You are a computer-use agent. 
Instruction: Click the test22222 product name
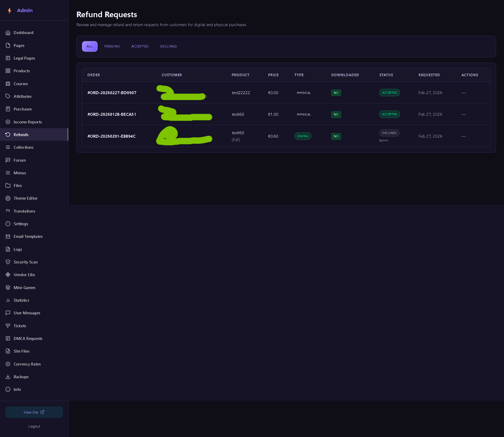[241, 93]
